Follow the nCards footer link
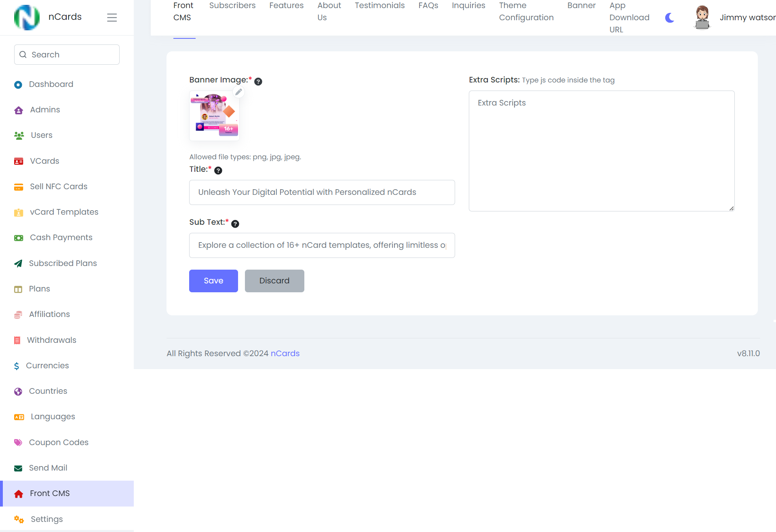The image size is (776, 532). [285, 353]
